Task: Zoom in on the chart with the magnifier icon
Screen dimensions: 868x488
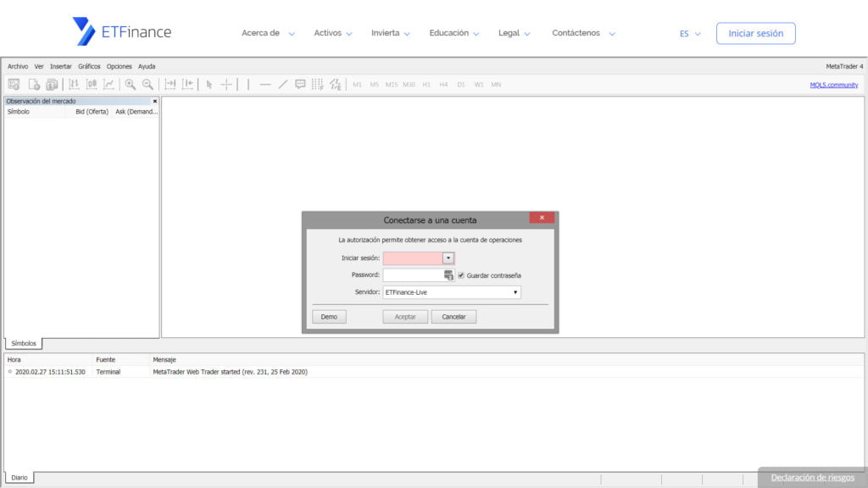Action: [x=128, y=84]
